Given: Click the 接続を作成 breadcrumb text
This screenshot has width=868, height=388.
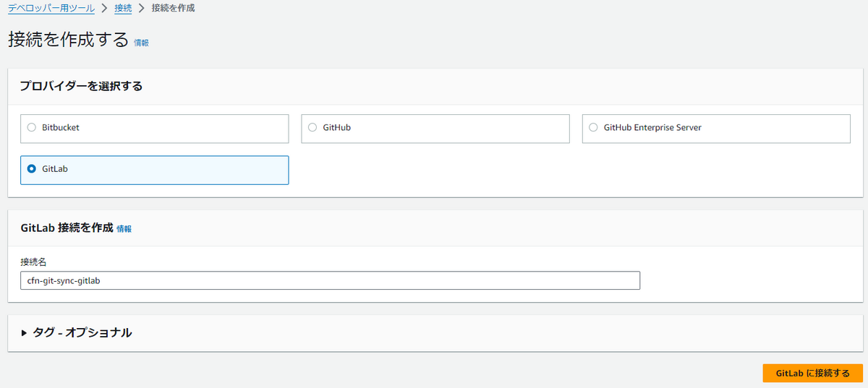Looking at the screenshot, I should [173, 9].
